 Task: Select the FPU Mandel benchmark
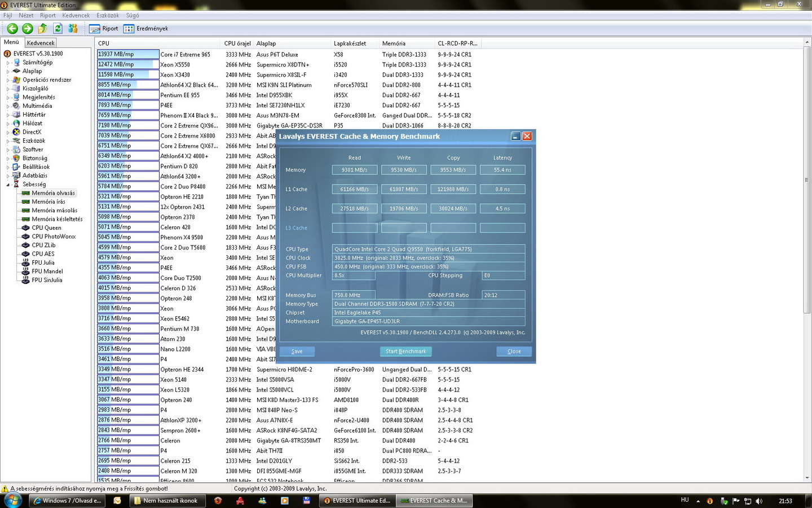(47, 271)
